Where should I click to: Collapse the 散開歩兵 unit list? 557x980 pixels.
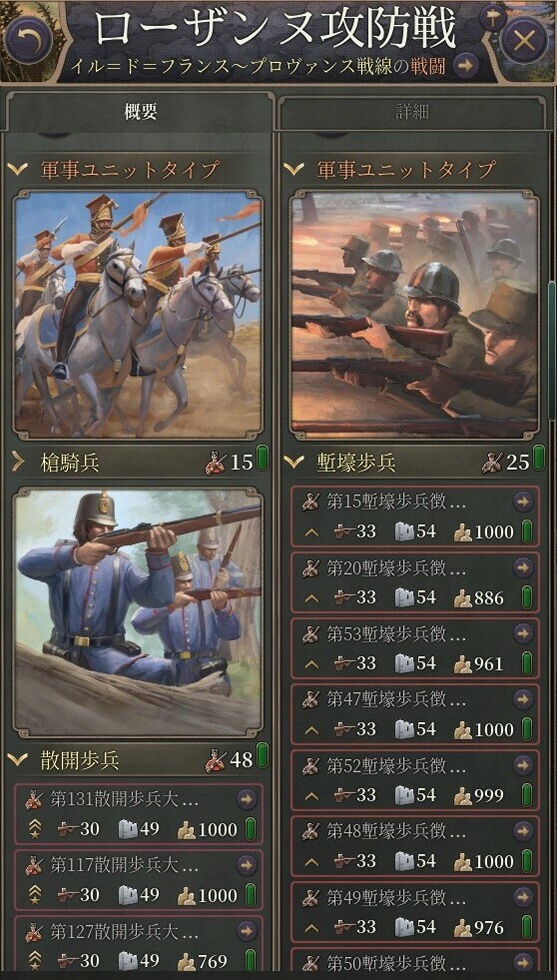(x=18, y=760)
